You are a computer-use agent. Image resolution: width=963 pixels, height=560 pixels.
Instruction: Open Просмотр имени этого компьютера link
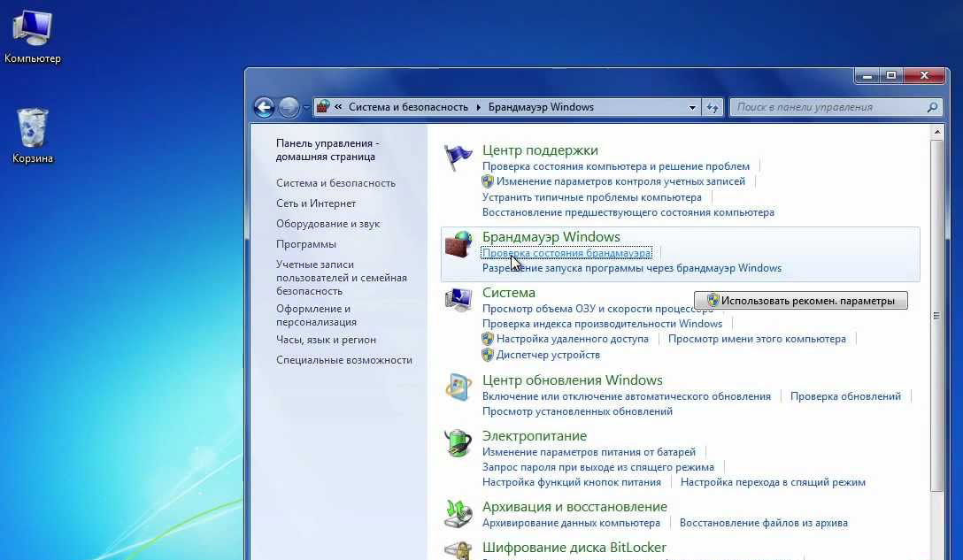point(757,339)
